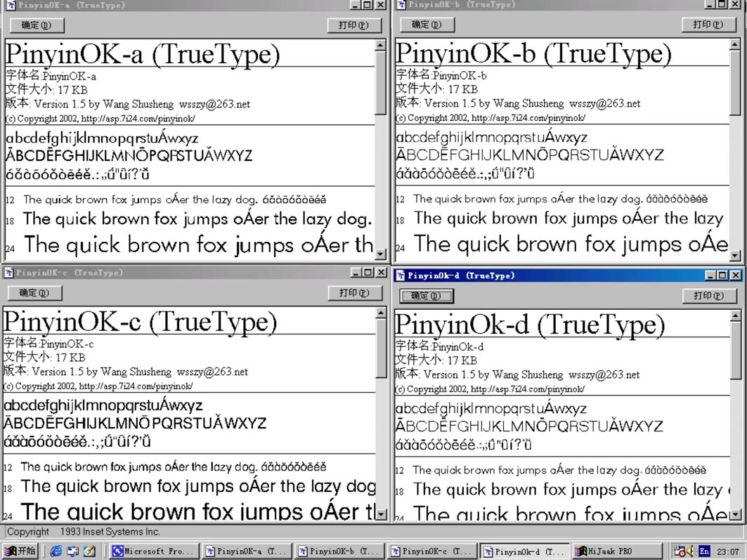Click the PinyinOK-a (TrueType) heading text
This screenshot has width=747, height=560.
click(x=143, y=54)
